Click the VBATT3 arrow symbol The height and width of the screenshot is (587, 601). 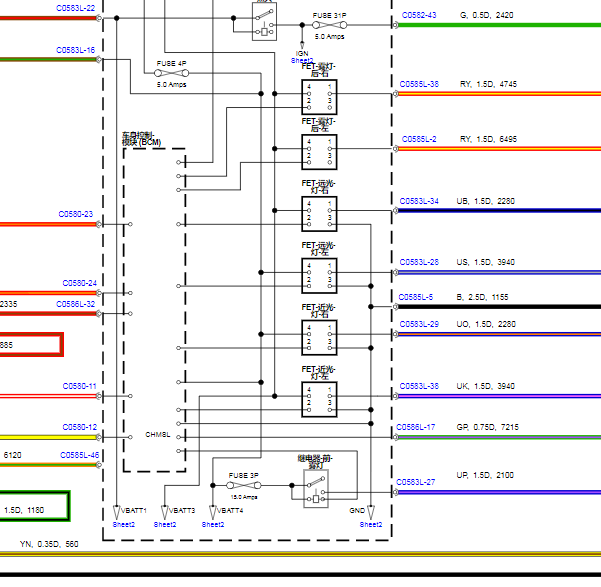[x=164, y=512]
